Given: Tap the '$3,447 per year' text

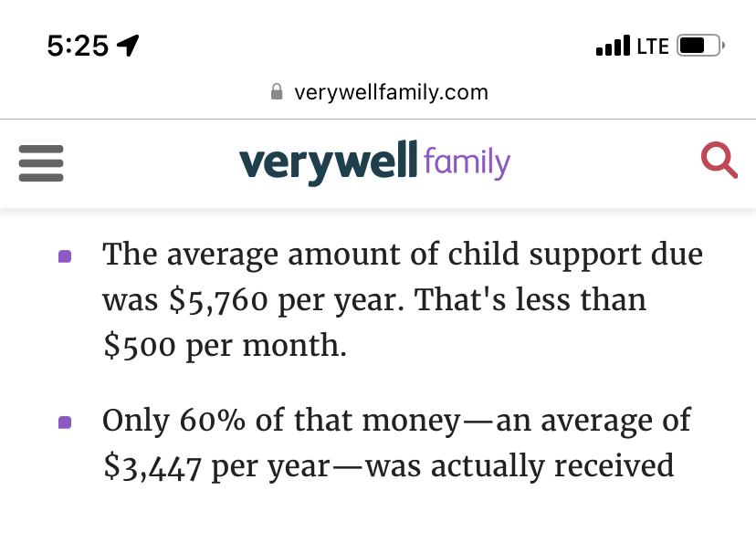Looking at the screenshot, I should coord(215,466).
